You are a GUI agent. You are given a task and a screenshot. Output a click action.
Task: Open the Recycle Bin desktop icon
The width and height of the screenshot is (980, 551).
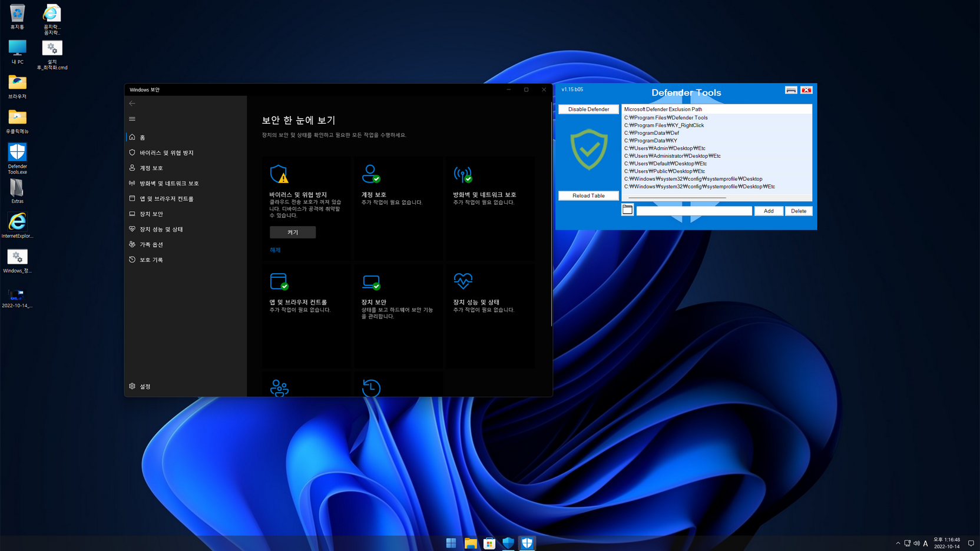(17, 16)
